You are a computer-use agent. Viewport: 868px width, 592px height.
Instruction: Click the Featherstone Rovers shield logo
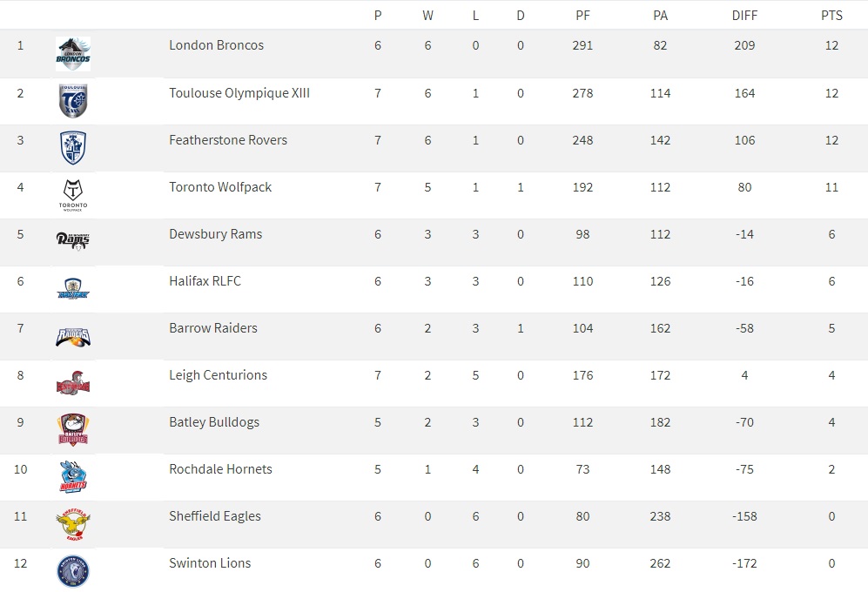pos(73,148)
